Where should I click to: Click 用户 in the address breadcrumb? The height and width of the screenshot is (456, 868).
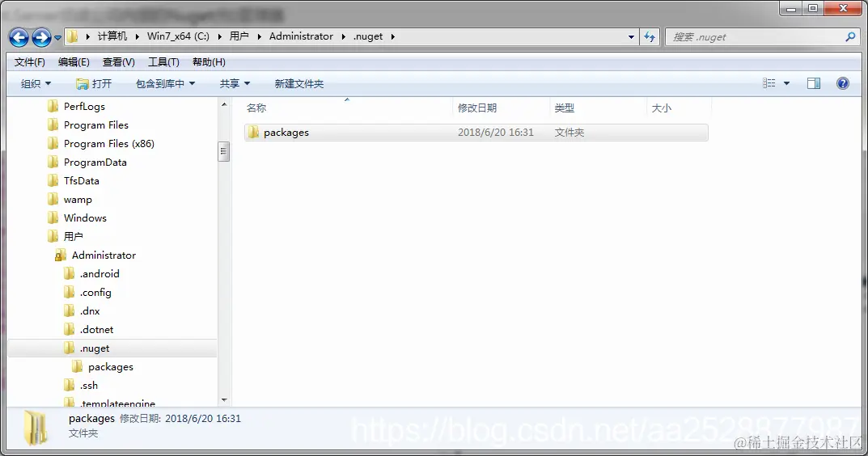[x=239, y=36]
